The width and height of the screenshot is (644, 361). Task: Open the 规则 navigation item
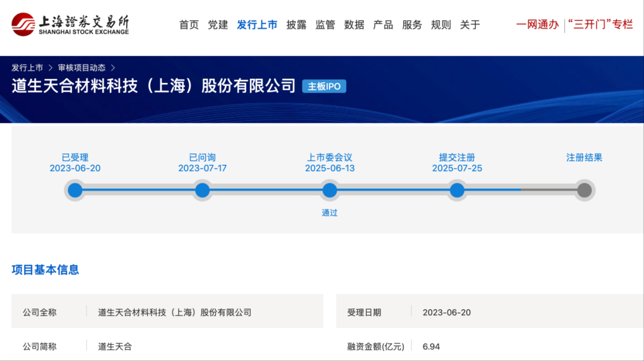[x=441, y=24]
